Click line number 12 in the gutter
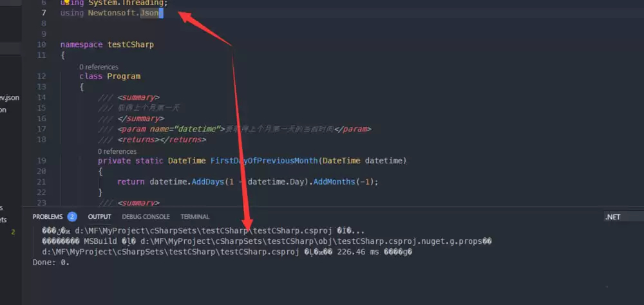Screen dimensions: 644x305 [x=42, y=76]
